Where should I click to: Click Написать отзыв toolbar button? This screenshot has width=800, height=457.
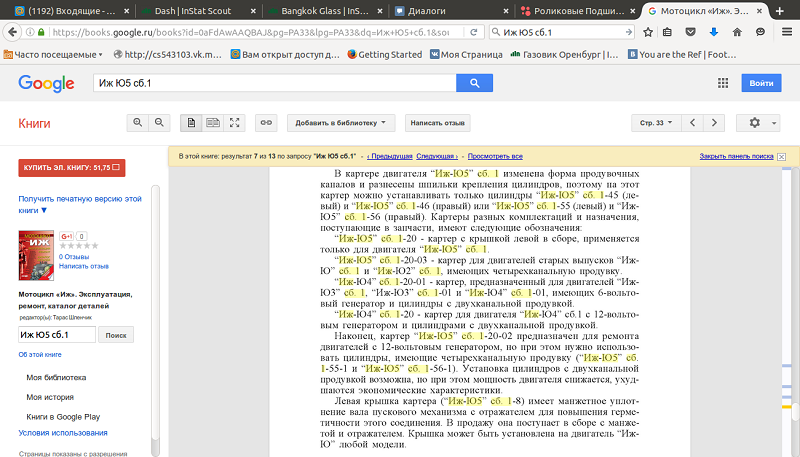438,122
